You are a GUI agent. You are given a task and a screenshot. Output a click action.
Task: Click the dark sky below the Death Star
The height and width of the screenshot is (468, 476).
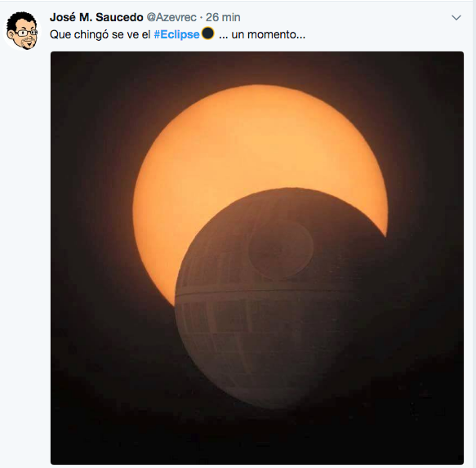click(x=257, y=437)
